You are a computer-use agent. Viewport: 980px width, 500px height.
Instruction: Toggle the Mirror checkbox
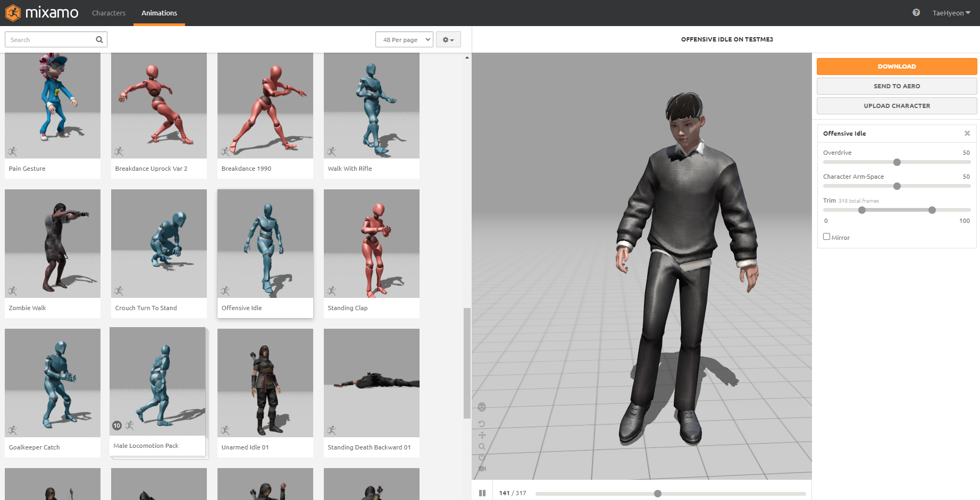(826, 237)
